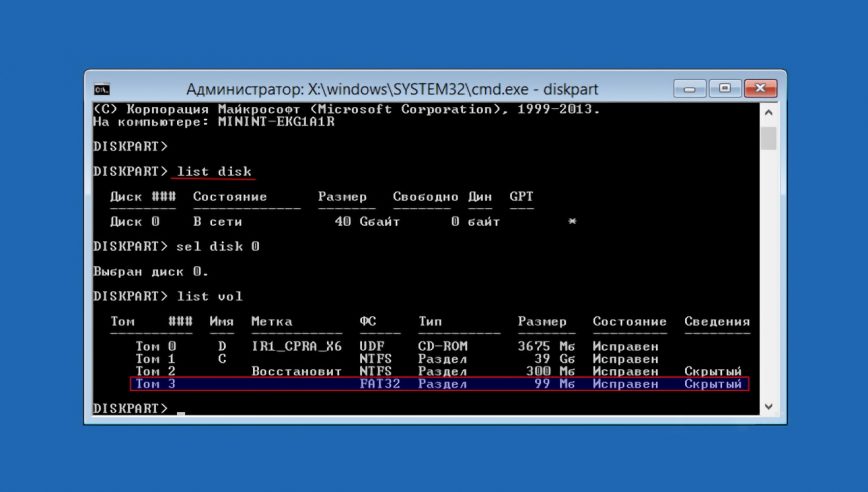Click the Microsoft Corporation copyright line
The image size is (868, 492).
[x=347, y=109]
